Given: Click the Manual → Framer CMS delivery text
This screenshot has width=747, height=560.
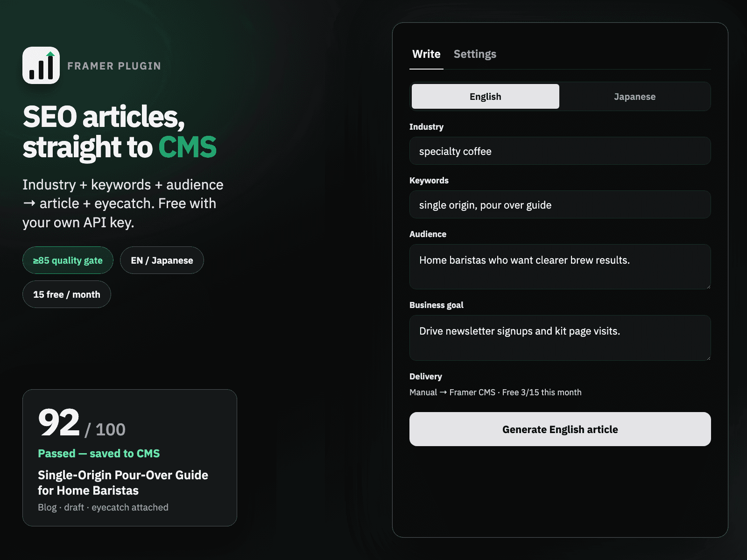Looking at the screenshot, I should [x=495, y=392].
